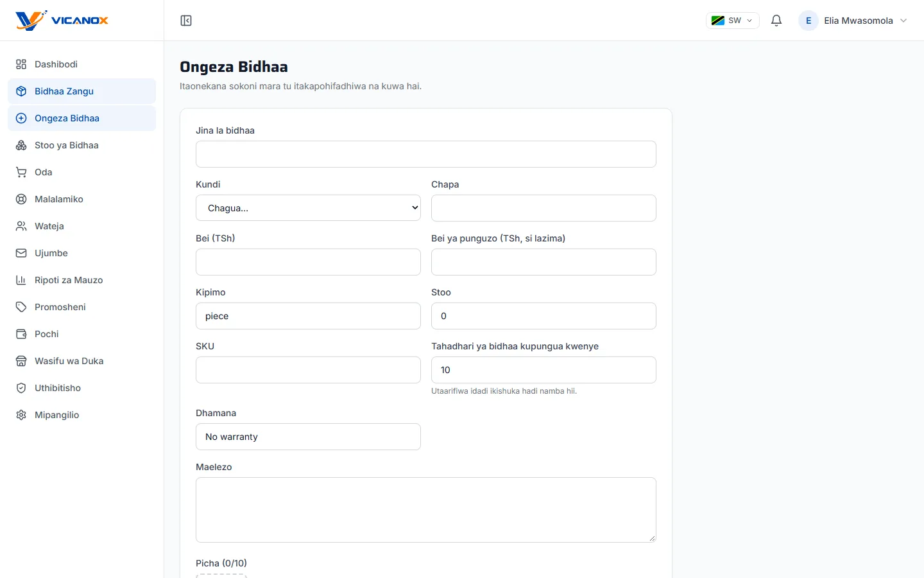Focus the SKU input field
This screenshot has width=924, height=578.
(308, 370)
